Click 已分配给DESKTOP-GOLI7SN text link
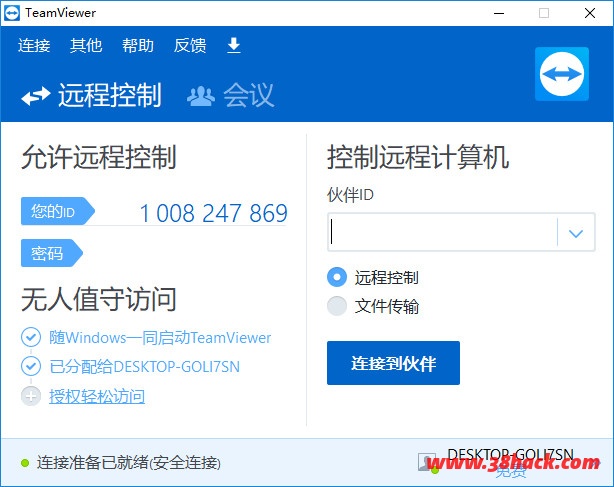The width and height of the screenshot is (614, 487). click(x=144, y=367)
